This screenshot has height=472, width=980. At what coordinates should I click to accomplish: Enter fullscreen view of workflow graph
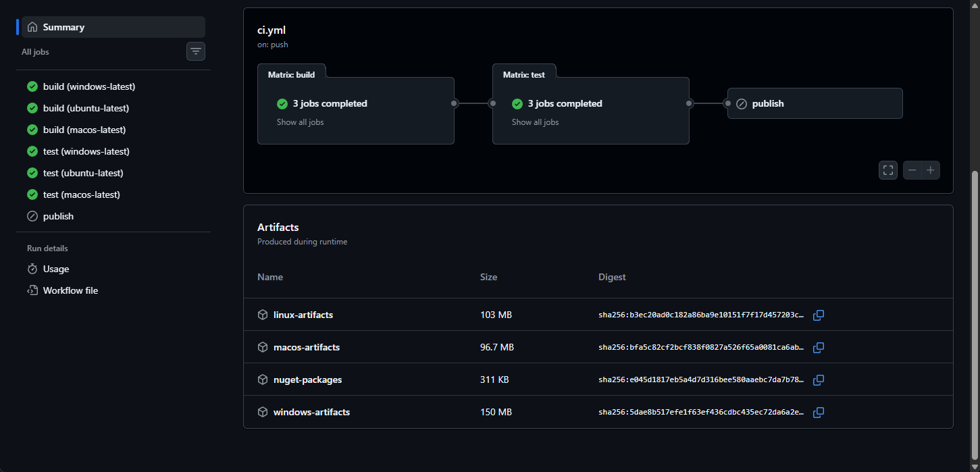888,170
